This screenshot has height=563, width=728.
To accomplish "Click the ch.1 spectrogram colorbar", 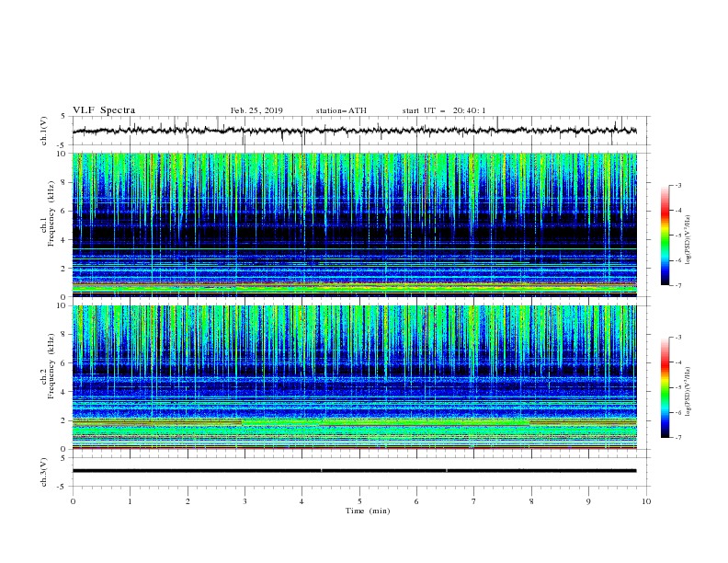I will tap(665, 236).
